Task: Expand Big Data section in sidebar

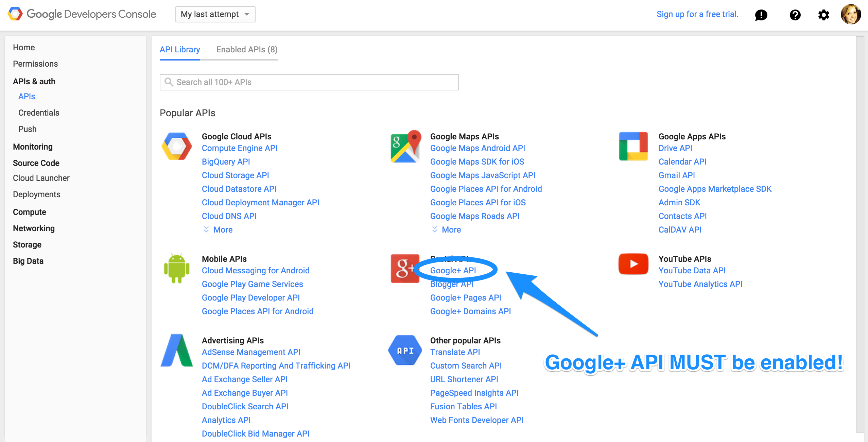Action: (28, 261)
